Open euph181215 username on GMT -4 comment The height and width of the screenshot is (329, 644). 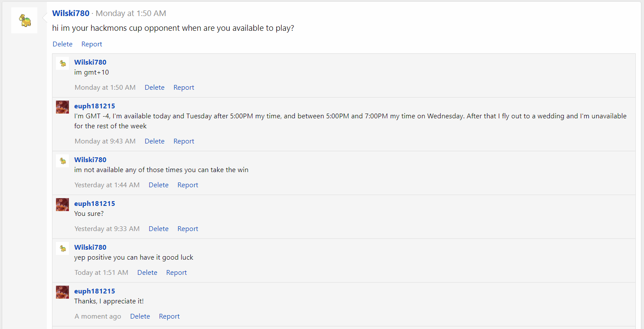click(95, 106)
